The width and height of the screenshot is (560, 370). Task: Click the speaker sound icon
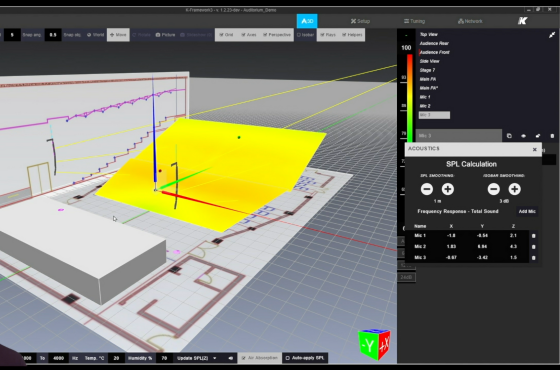tap(230, 358)
